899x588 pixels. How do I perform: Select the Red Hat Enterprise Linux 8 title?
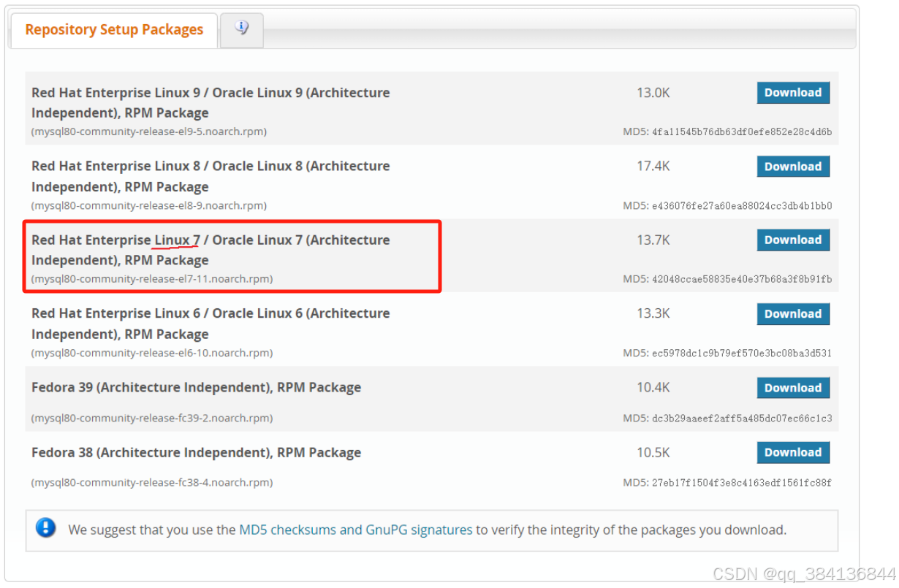point(210,176)
